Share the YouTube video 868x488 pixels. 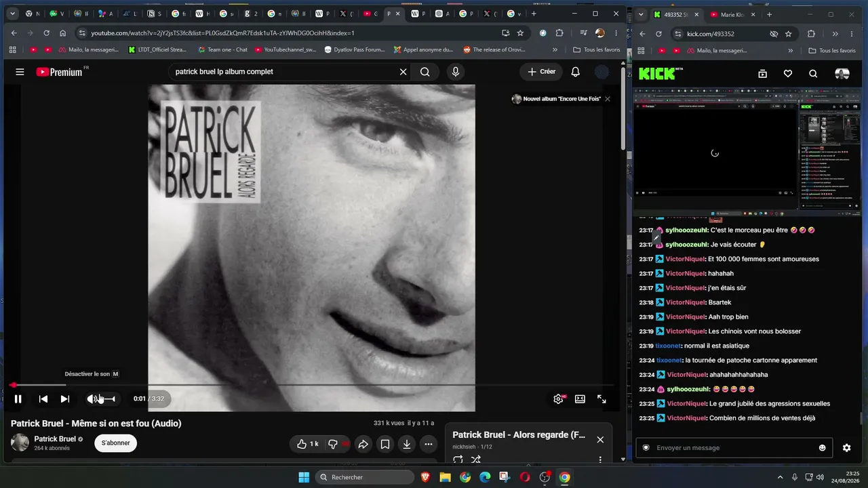click(363, 445)
